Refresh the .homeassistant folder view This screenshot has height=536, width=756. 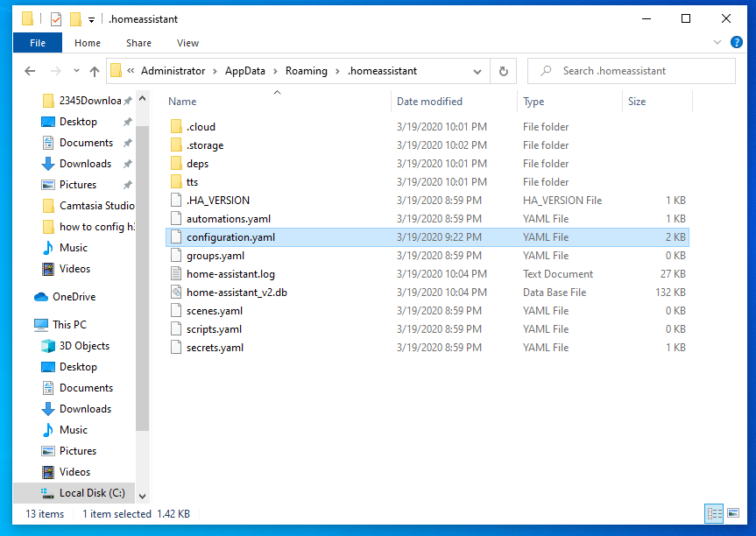pyautogui.click(x=504, y=72)
